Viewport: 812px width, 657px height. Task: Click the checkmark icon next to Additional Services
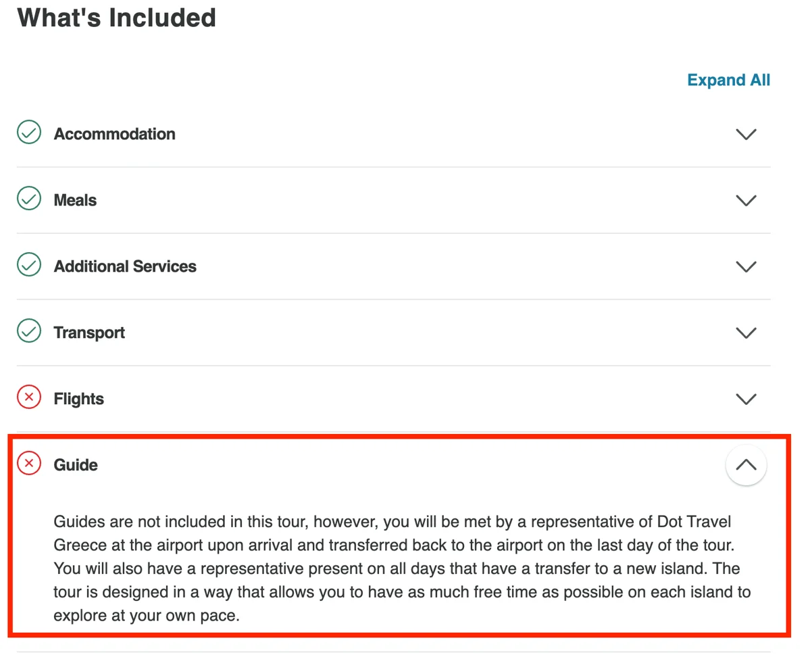tap(29, 266)
